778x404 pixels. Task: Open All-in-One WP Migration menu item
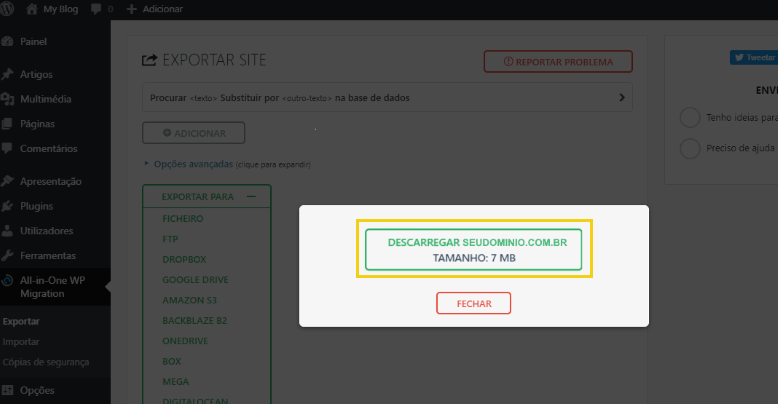[x=53, y=287]
